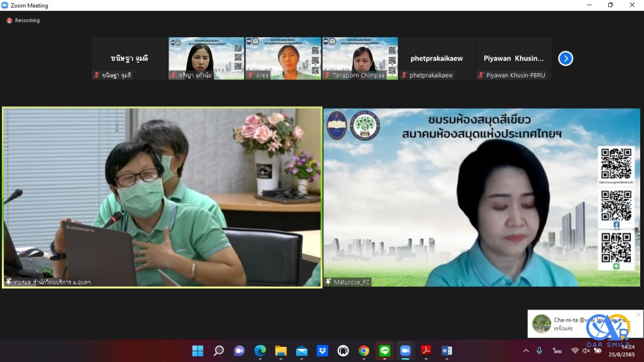Select the phetprakaikaew participant tile
The image size is (644, 362).
[x=436, y=59]
